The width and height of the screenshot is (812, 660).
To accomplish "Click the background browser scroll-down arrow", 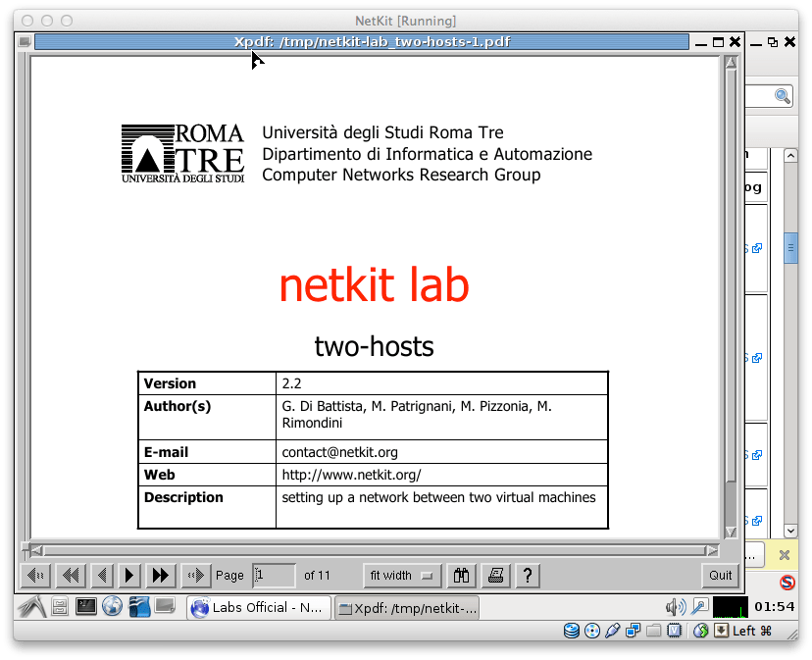I will pyautogui.click(x=790, y=531).
